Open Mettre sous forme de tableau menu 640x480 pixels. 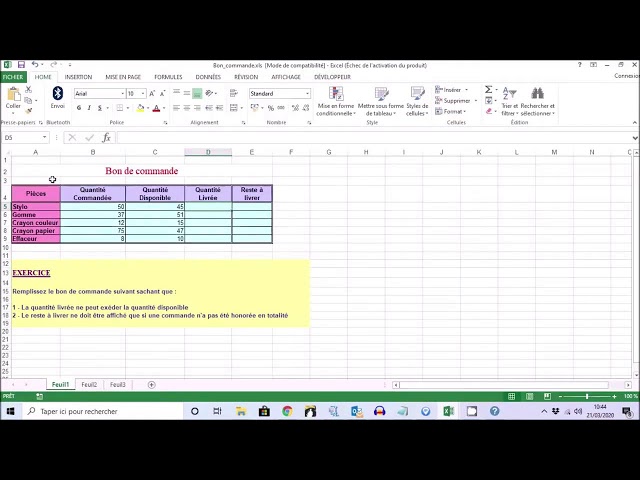pos(380,101)
